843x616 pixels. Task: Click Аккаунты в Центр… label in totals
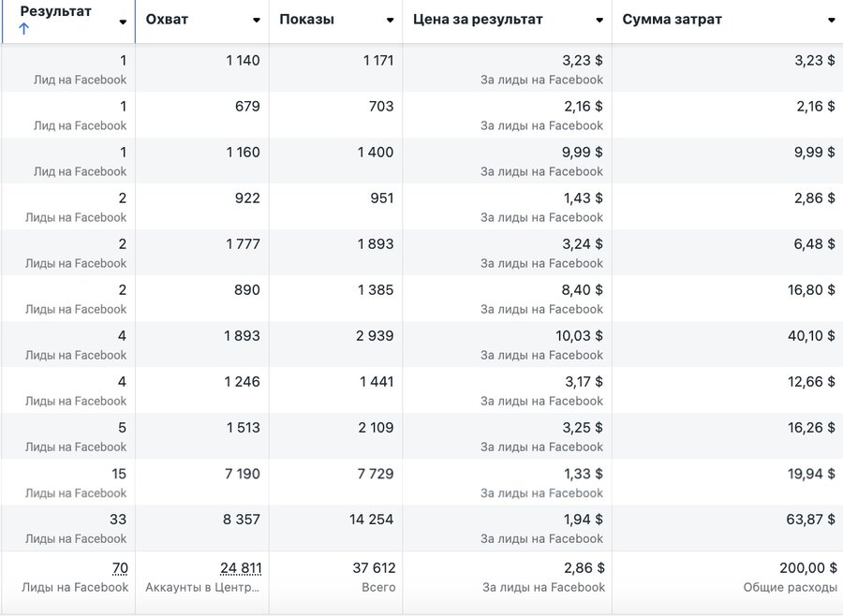click(x=202, y=588)
